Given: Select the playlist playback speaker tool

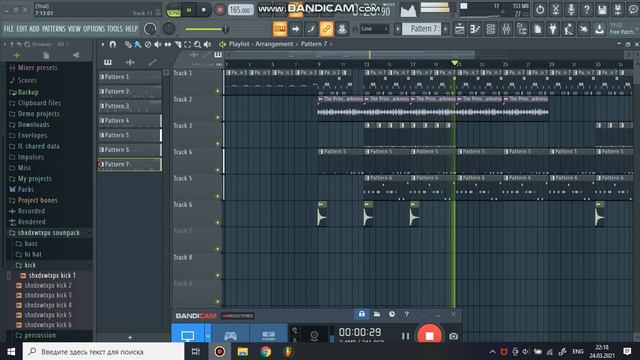Looking at the screenshot, I should [x=207, y=44].
